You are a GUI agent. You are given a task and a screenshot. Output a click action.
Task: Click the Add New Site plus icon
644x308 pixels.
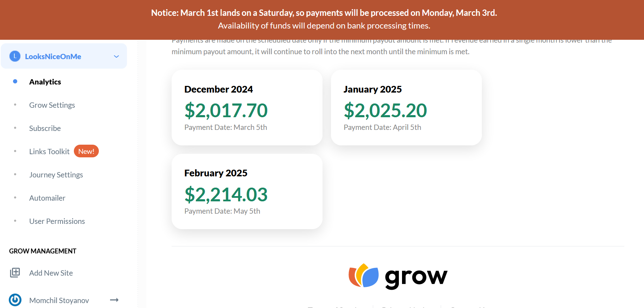click(15, 273)
